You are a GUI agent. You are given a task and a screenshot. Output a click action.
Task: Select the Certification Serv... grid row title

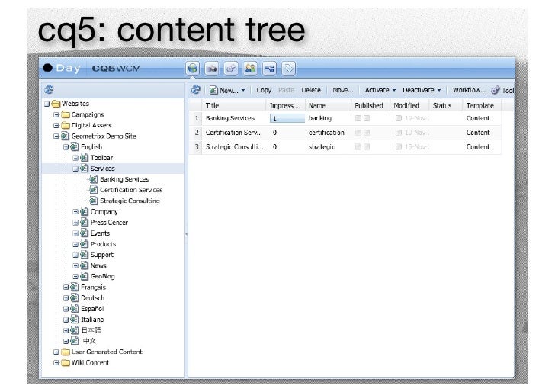click(x=233, y=133)
